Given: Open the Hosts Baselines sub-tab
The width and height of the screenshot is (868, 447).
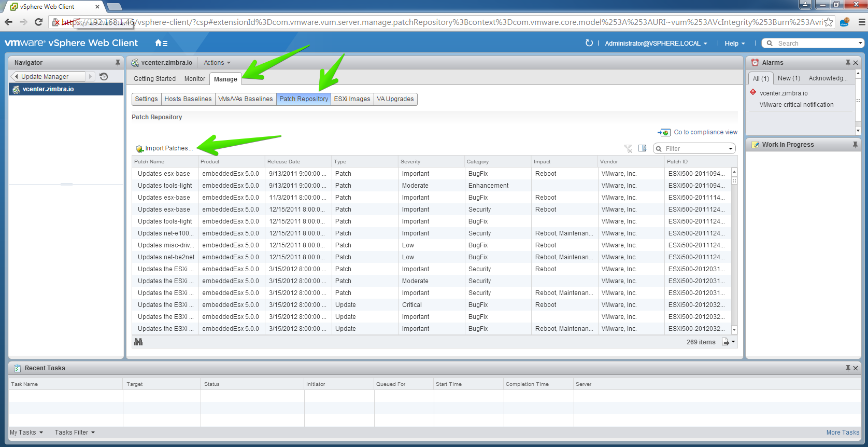Looking at the screenshot, I should (188, 99).
